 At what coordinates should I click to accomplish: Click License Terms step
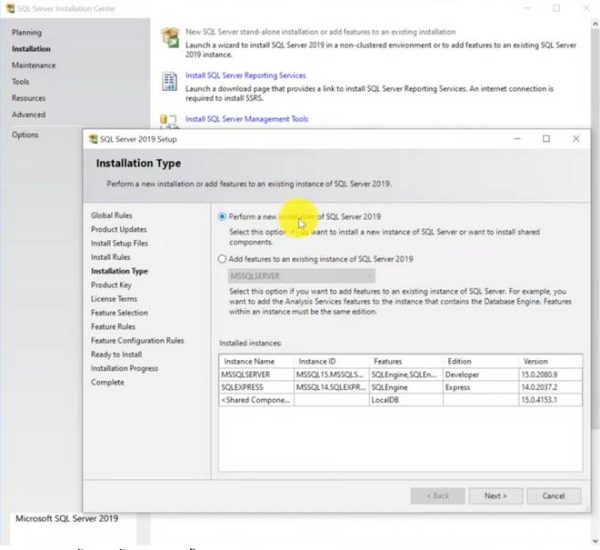coord(114,299)
